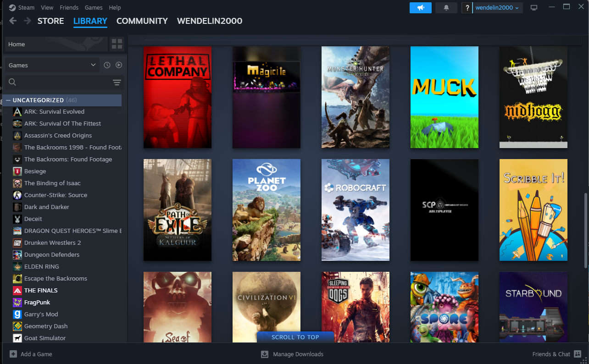Image resolution: width=589 pixels, height=364 pixels.
Task: Open the Robocraft cover
Action: [356, 210]
